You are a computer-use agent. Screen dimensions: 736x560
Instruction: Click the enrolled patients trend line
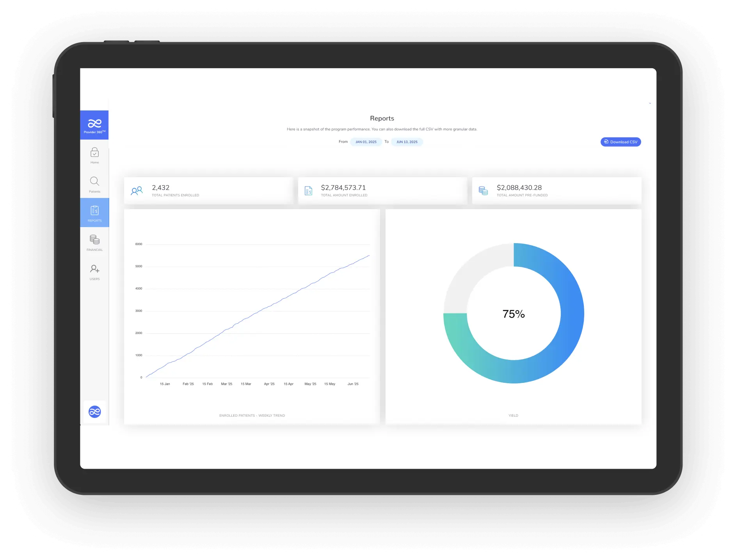click(258, 312)
